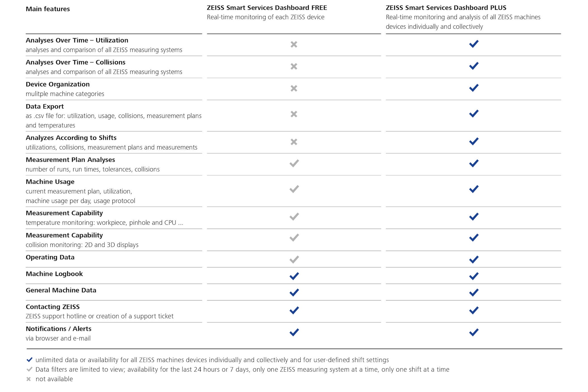
Task: Click the blue checkmark for Collisions in PLUS column
Action: pos(473,66)
